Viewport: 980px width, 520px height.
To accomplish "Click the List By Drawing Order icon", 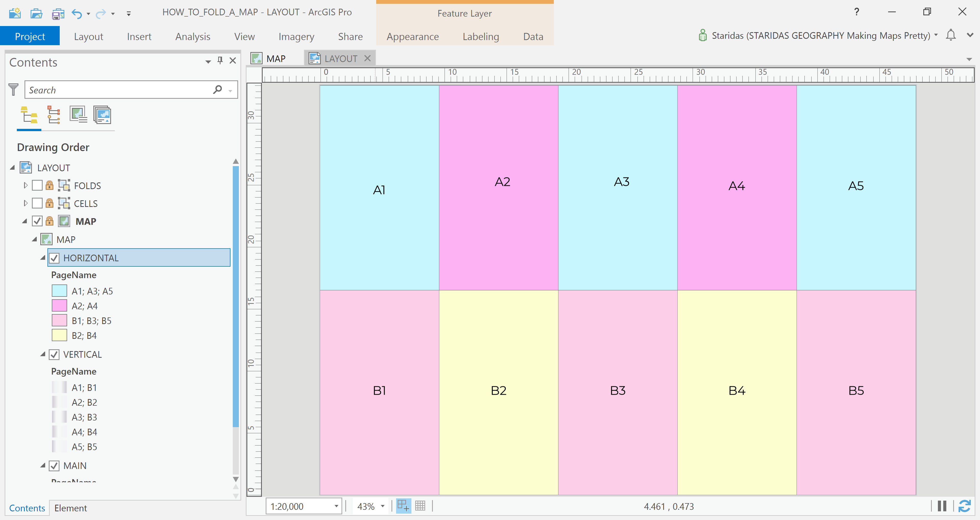I will coord(29,115).
